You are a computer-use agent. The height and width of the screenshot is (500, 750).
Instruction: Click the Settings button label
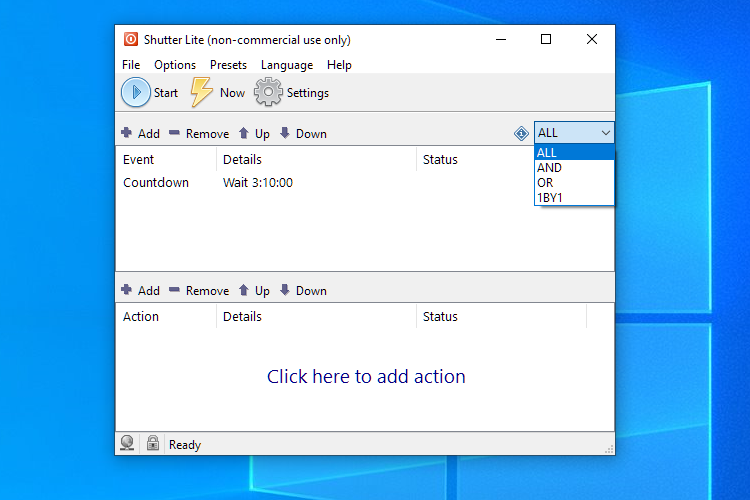click(x=308, y=93)
